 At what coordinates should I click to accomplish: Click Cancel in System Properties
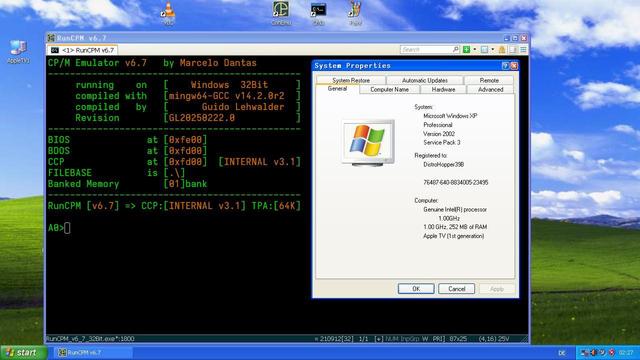[456, 289]
